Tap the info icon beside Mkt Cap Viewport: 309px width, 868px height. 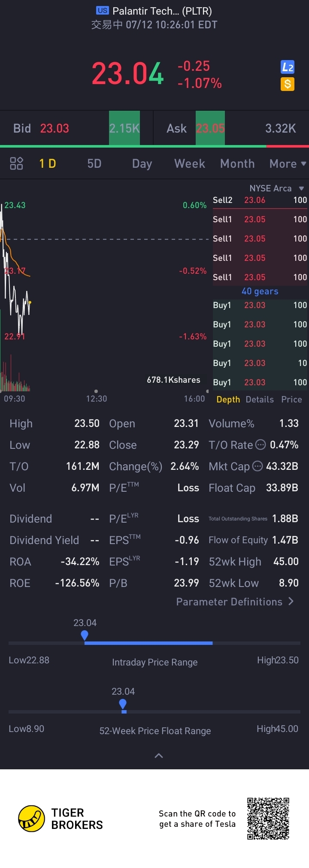point(257,466)
